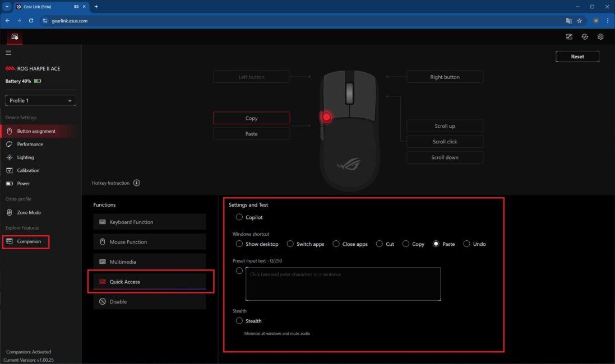The height and width of the screenshot is (364, 615).
Task: Select Quick Access function category
Action: click(x=150, y=282)
